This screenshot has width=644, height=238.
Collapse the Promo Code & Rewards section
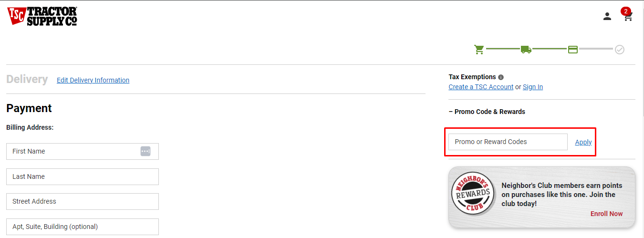point(487,112)
